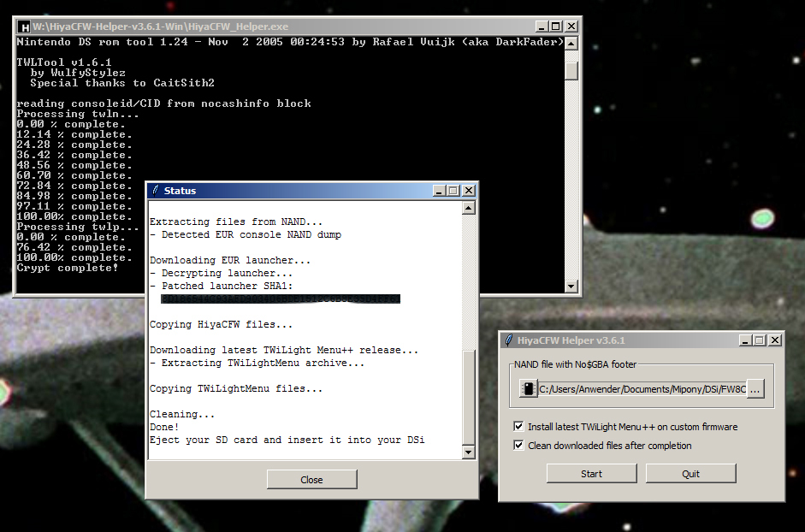Click 'Processing twlp...' line in console

[78, 227]
